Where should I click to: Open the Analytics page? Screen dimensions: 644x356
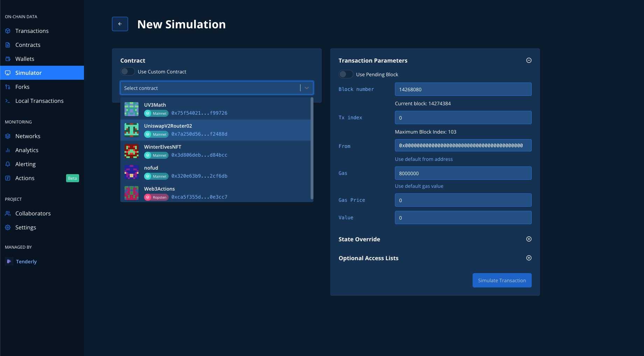(42, 150)
